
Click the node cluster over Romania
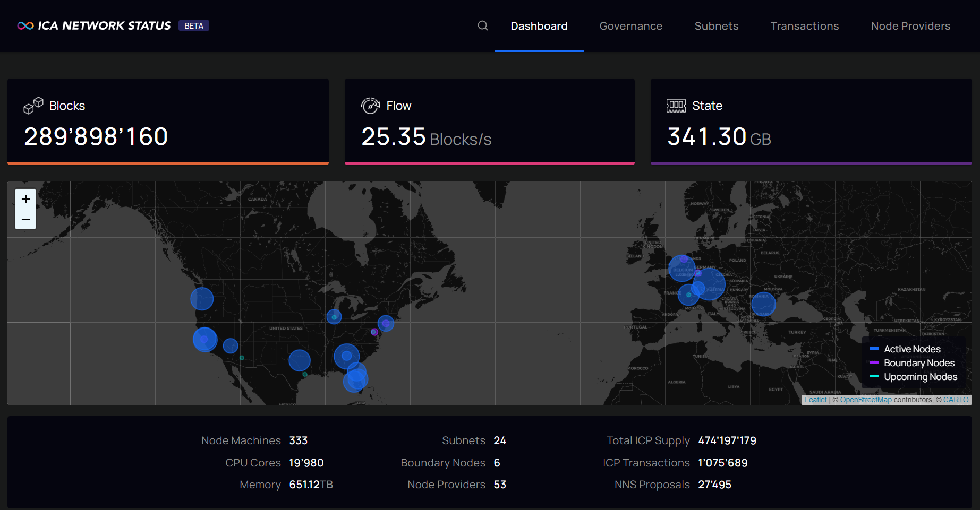click(x=763, y=304)
